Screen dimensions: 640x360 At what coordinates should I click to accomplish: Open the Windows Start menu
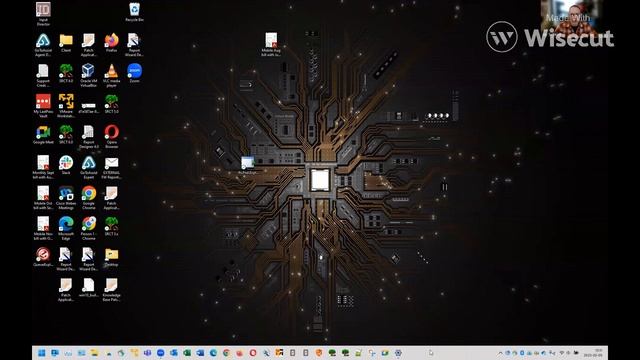pyautogui.click(x=42, y=353)
